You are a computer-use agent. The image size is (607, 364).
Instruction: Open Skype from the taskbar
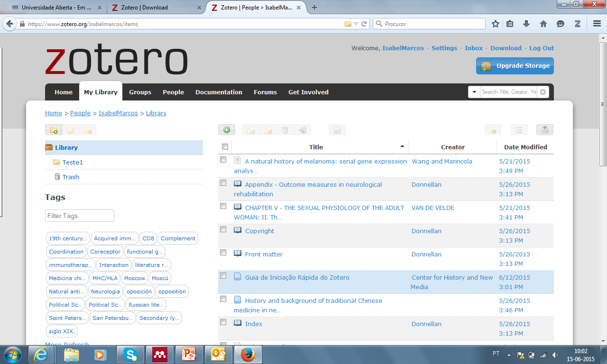click(129, 355)
